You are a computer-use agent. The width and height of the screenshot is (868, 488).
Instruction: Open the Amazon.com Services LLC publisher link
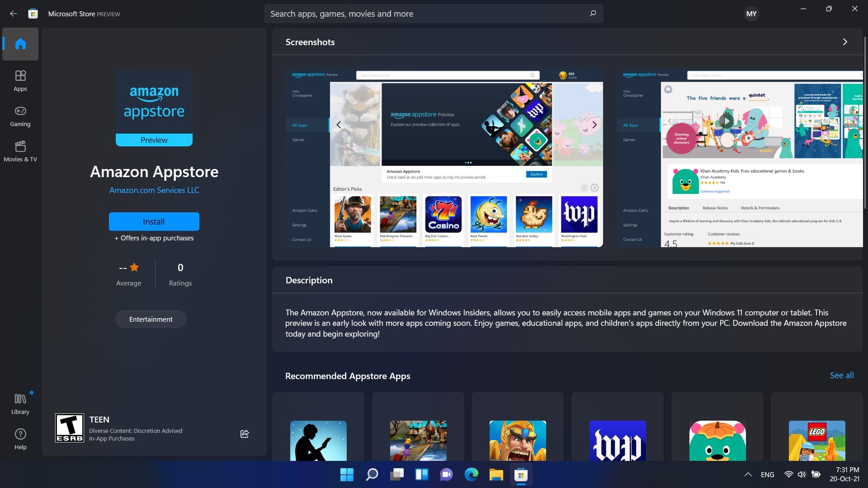[154, 190]
